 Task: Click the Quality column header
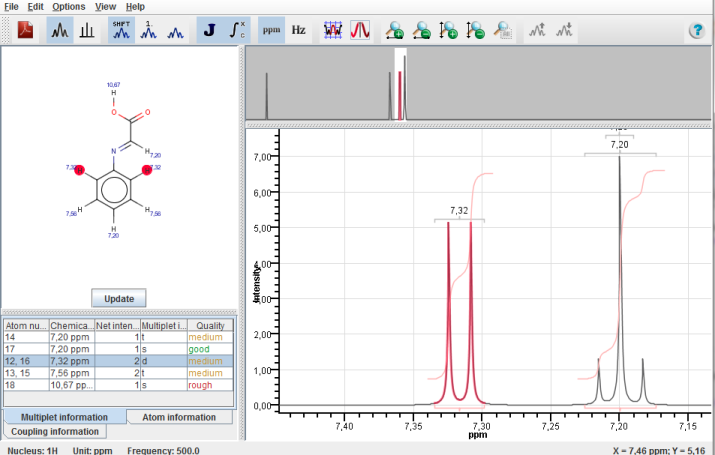[x=210, y=326]
